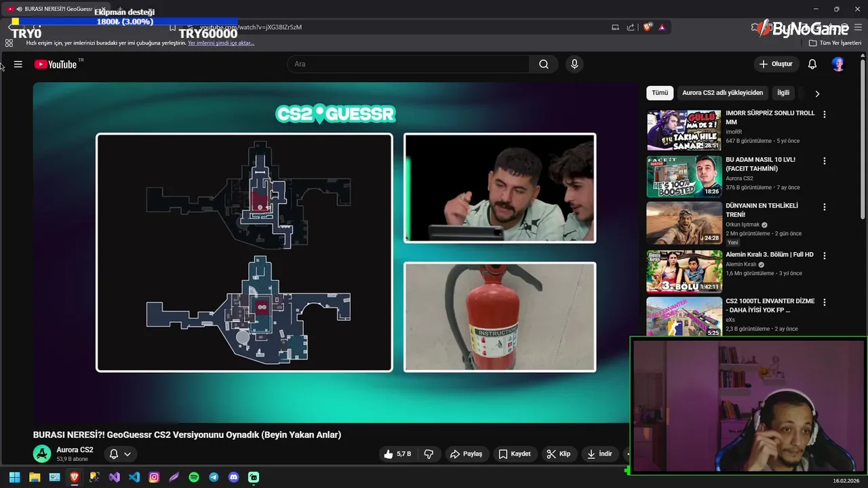Open the YouTube hamburger guide menu
868x488 pixels.
pos(18,64)
